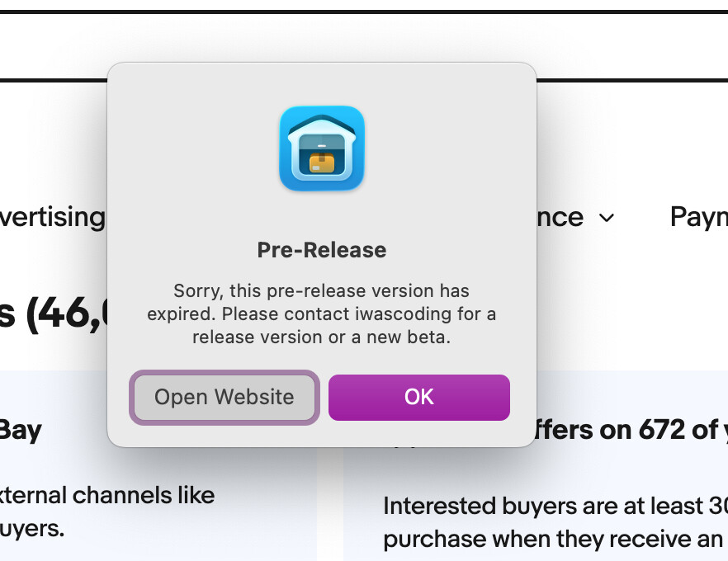This screenshot has height=561, width=728.
Task: Expand the chevron next to 'nce' menu
Action: pyautogui.click(x=607, y=218)
